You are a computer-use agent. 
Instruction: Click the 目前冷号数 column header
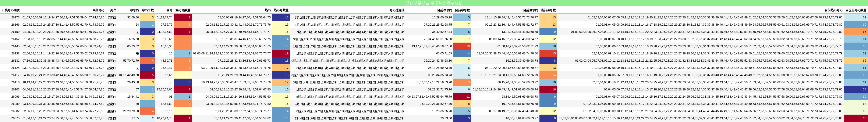462,10
